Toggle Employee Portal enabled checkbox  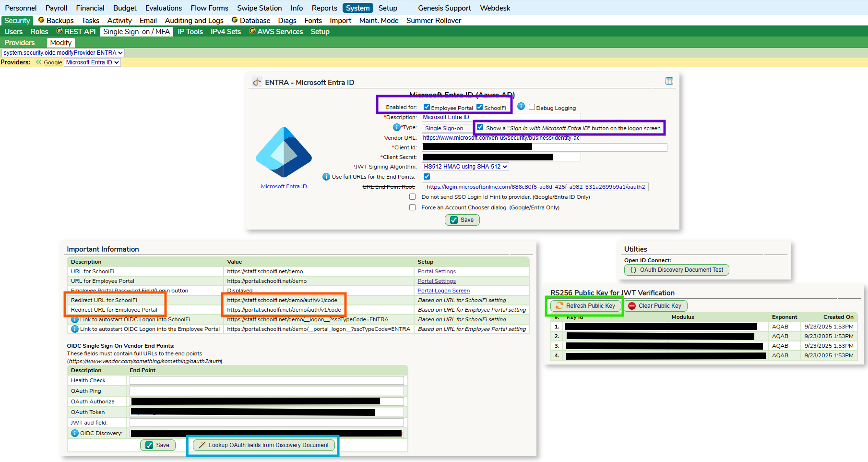[427, 107]
